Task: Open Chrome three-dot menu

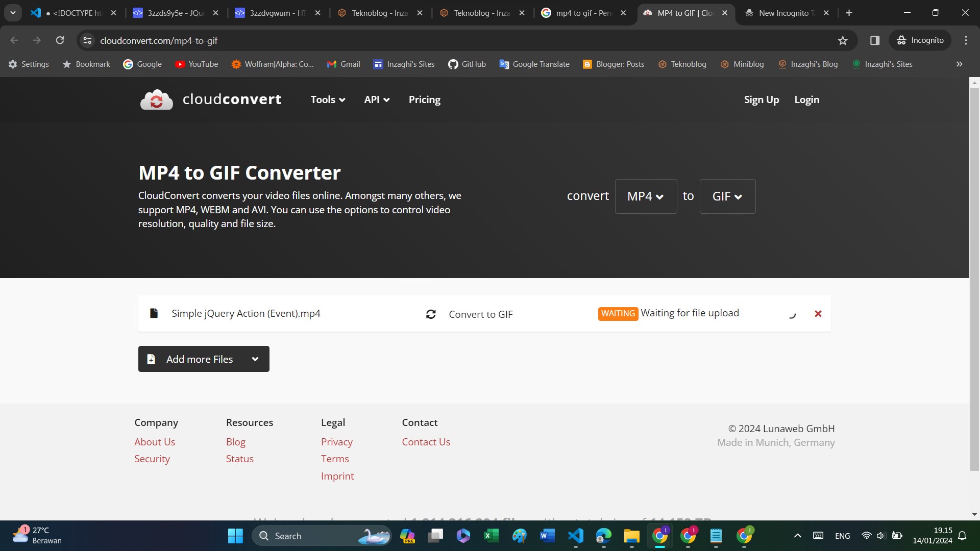Action: click(966, 40)
